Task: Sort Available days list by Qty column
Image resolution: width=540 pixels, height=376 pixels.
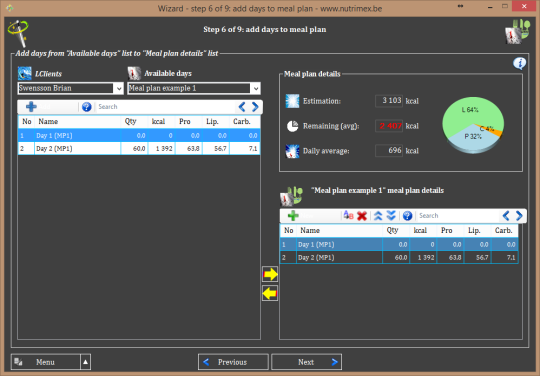Action: pos(134,122)
